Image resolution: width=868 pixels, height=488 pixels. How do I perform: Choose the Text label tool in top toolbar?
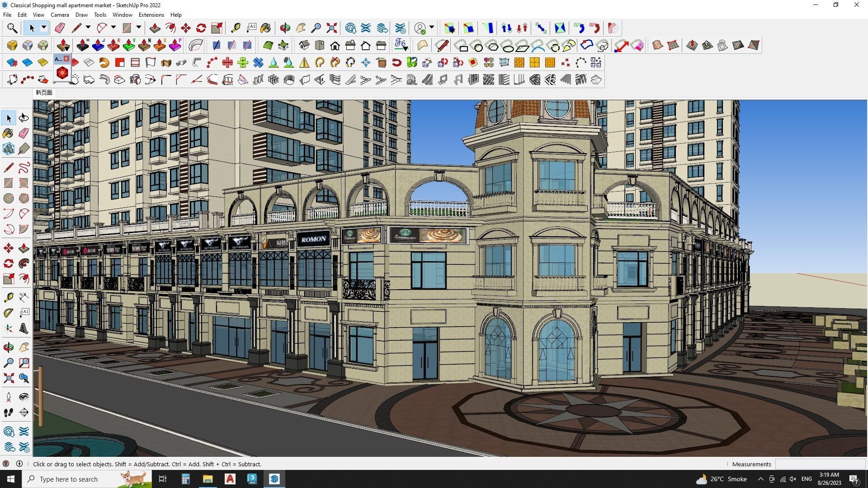(x=251, y=28)
